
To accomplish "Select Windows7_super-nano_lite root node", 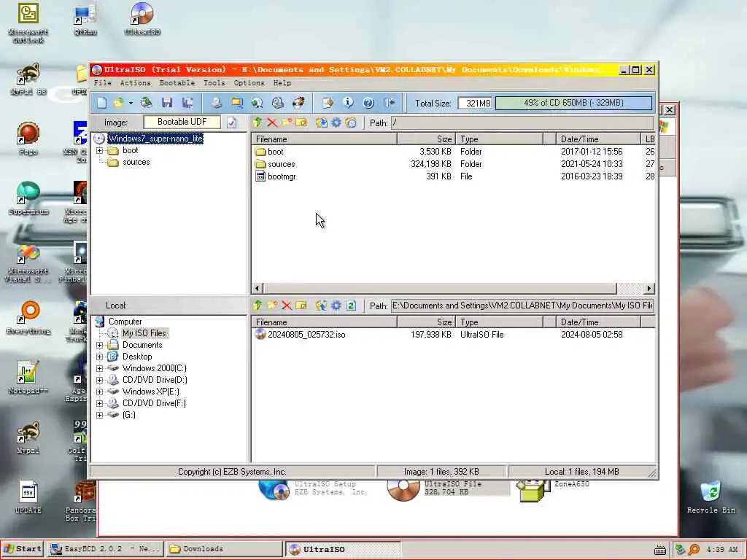I will click(155, 139).
